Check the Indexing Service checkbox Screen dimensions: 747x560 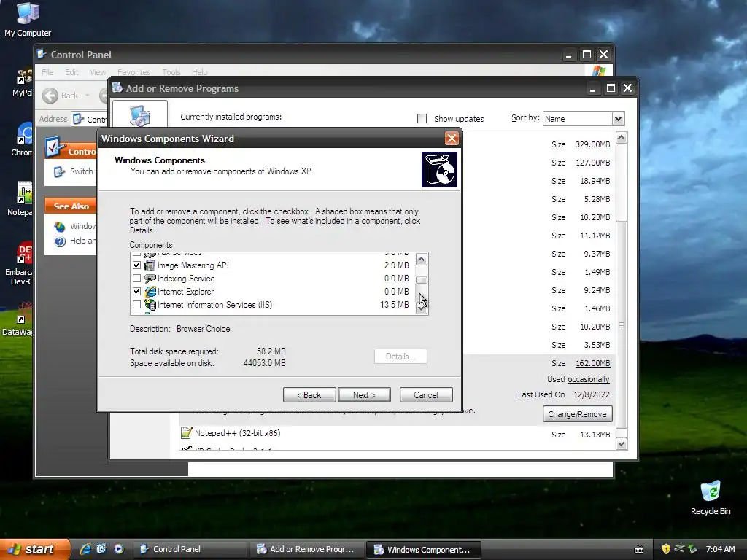[x=136, y=279]
